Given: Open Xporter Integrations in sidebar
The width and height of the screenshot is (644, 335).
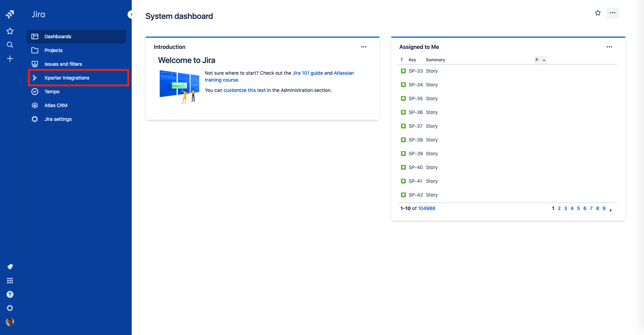Looking at the screenshot, I should (x=67, y=78).
